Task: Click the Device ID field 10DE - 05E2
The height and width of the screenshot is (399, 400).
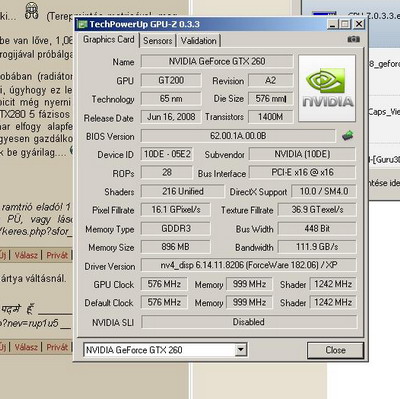Action: coord(167,154)
